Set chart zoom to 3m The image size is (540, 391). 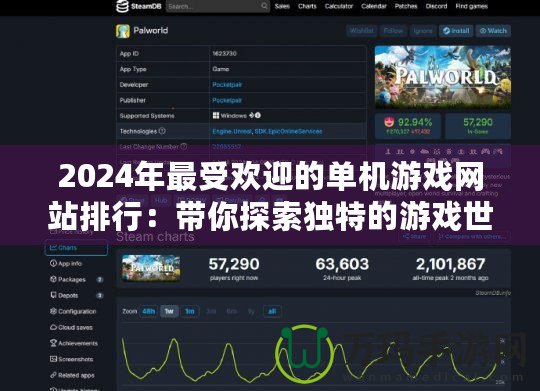pyautogui.click(x=211, y=311)
